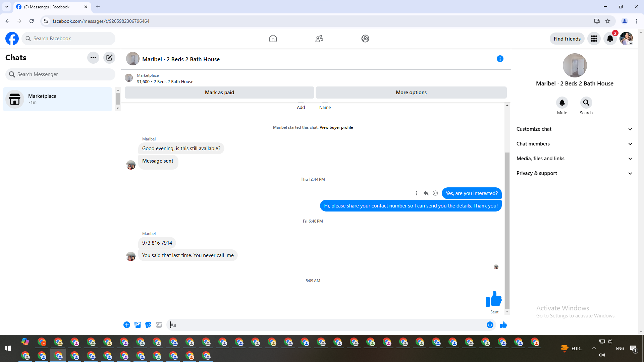
Task: Click the View buyer profile link
Action: 336,127
